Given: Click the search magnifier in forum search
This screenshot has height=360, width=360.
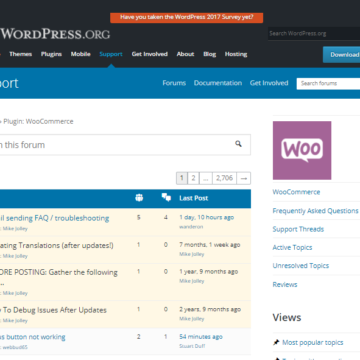Looking at the screenshot, I should coord(238,144).
